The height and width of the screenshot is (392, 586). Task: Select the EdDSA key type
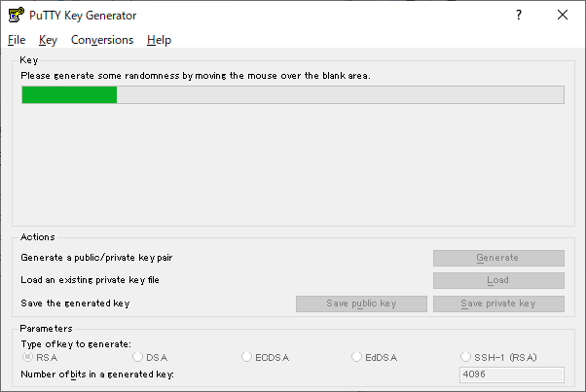pos(375,357)
